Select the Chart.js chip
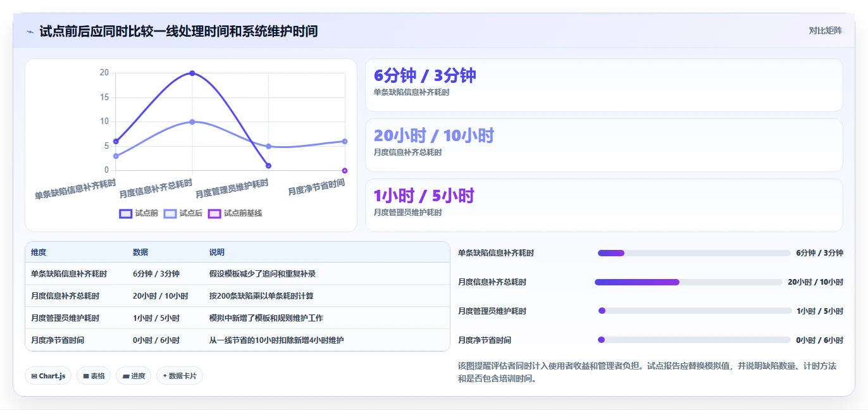This screenshot has height=410, width=868. pyautogui.click(x=48, y=376)
